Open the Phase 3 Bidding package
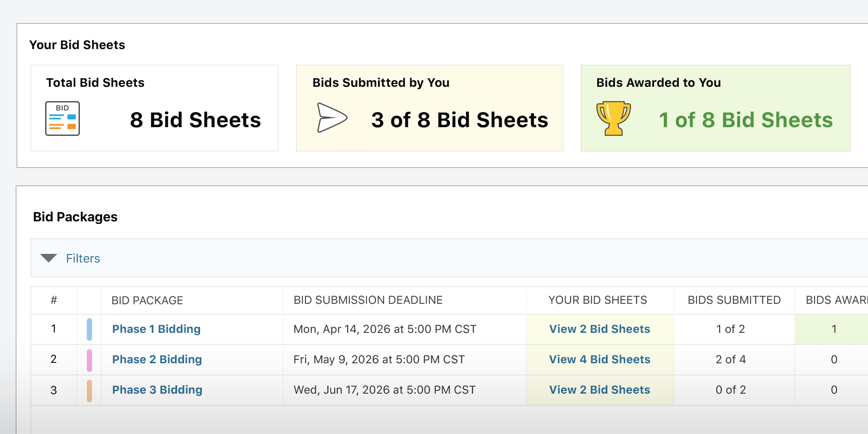Screen dimensions: 868x434 (x=157, y=390)
